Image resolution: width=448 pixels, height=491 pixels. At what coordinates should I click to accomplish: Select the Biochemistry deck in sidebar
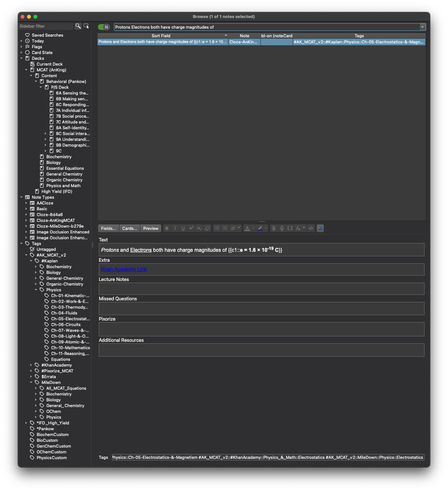[x=59, y=157]
